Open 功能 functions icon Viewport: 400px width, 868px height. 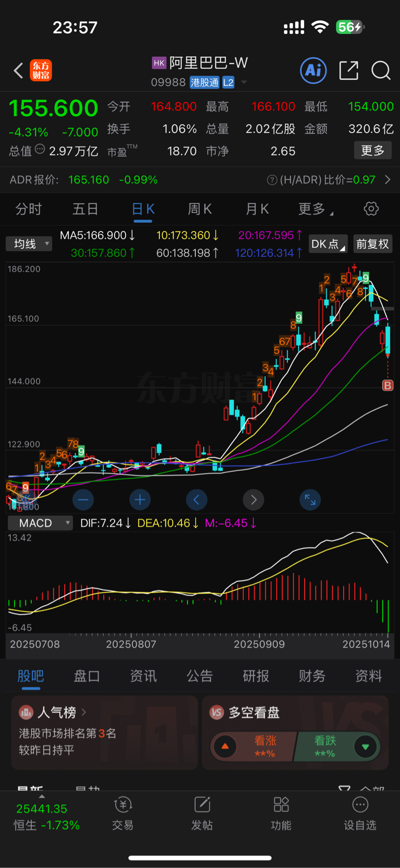pyautogui.click(x=281, y=805)
